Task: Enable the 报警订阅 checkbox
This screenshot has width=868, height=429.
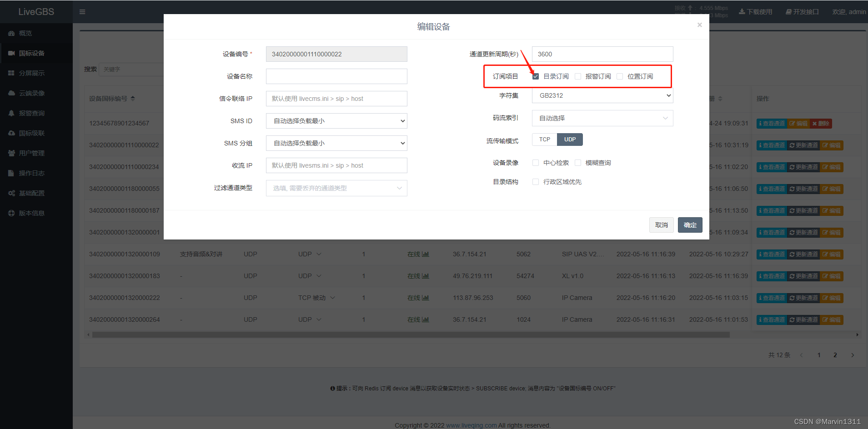Action: [578, 76]
